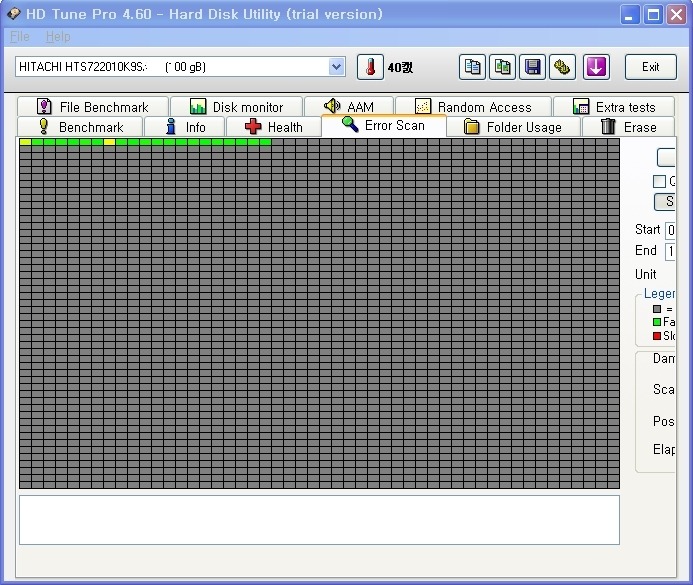Go to the Disk monitor tab
The height and width of the screenshot is (585, 693).
pos(236,107)
